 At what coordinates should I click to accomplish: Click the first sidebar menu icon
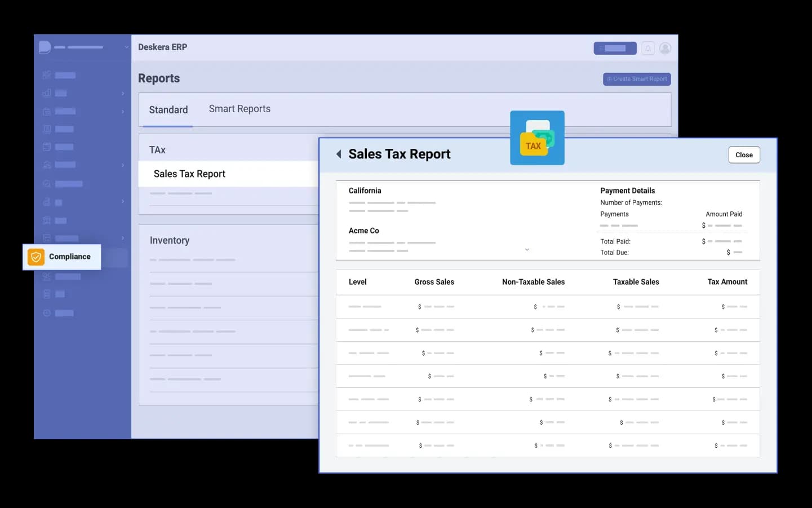tap(47, 75)
